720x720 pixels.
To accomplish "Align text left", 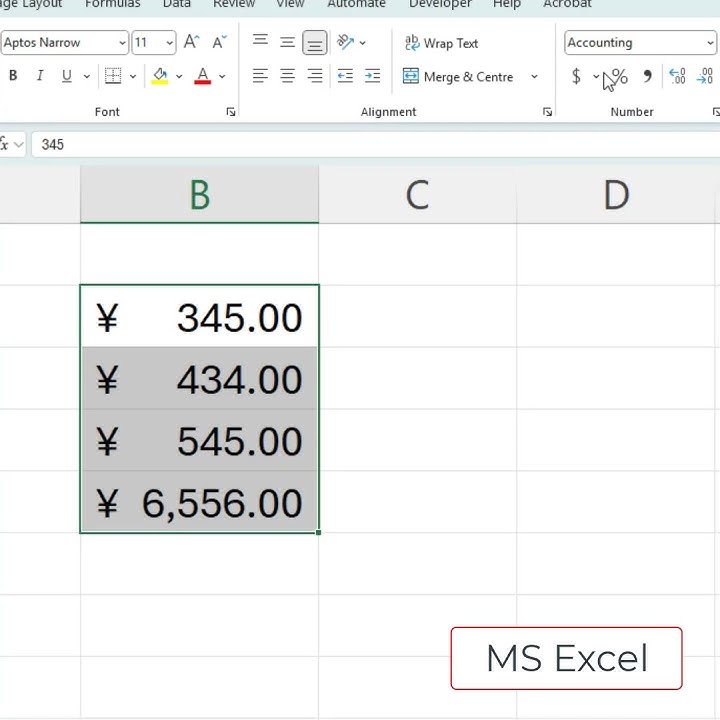I will 260,76.
